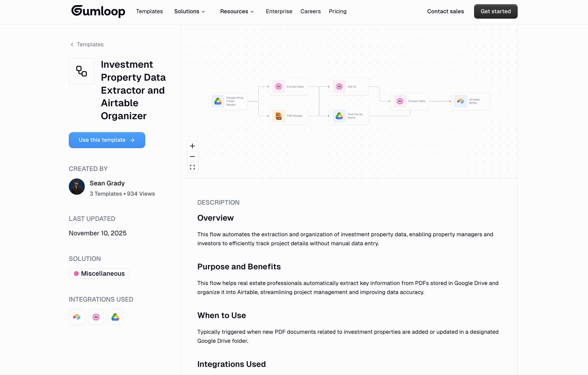This screenshot has width=588, height=375.
Task: Select the Google Drive Folder Reader node
Action: [228, 101]
